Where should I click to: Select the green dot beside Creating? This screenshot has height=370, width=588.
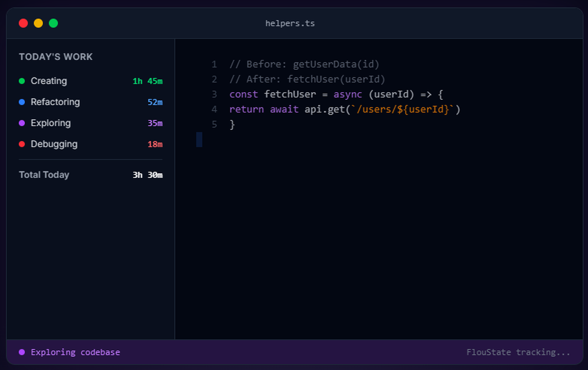[x=23, y=81]
